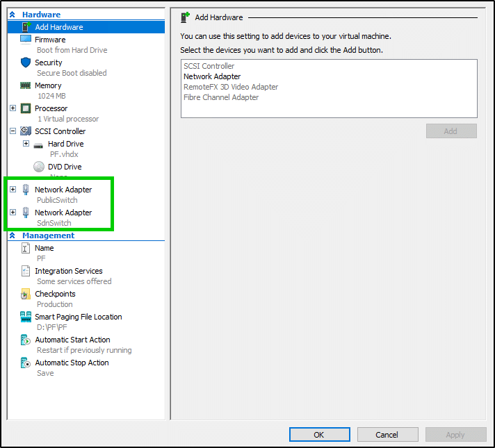Choose Fibre Channel Adapter in device list

pos(221,98)
